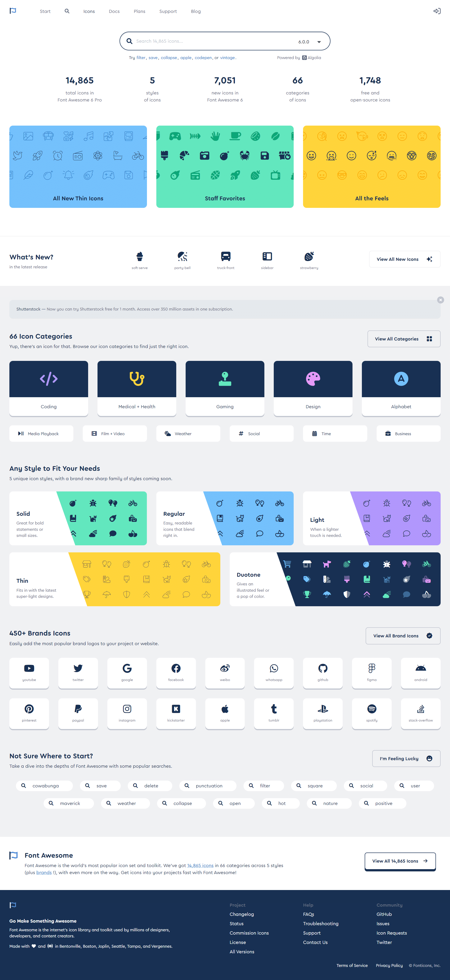Open the search magnifier icon in navigation

click(67, 11)
